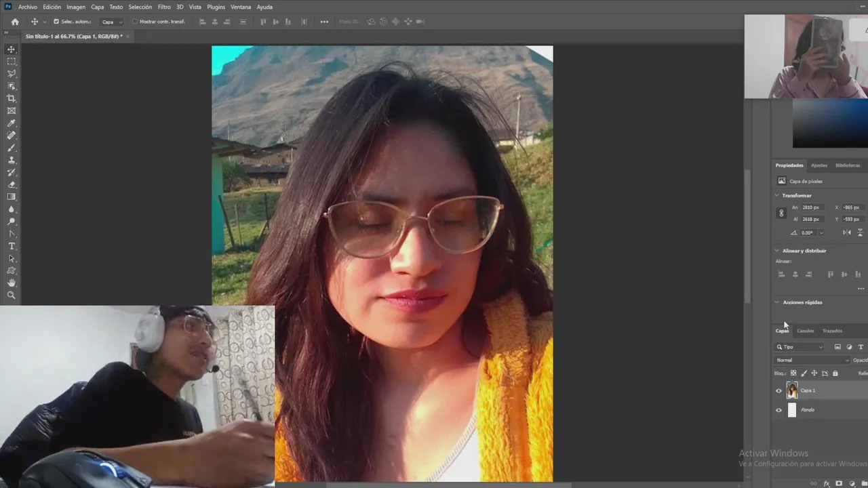Screen dimensions: 868x488
Task: Click the X position input field
Action: click(854, 207)
